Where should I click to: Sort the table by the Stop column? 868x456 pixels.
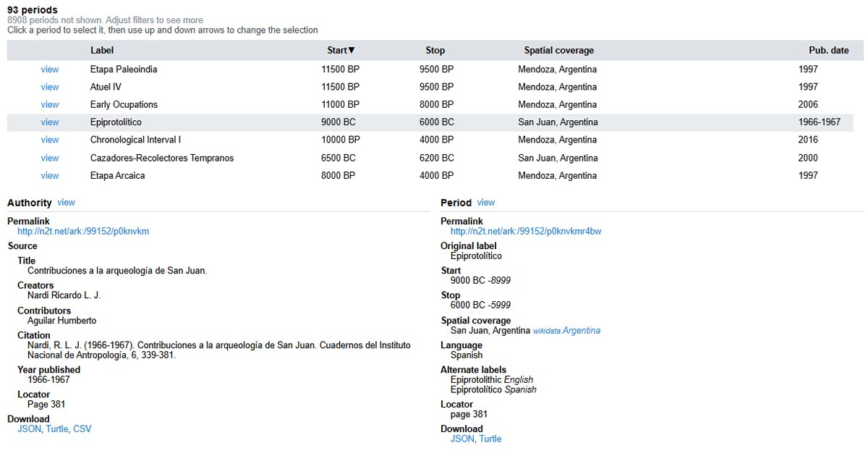tap(435, 50)
